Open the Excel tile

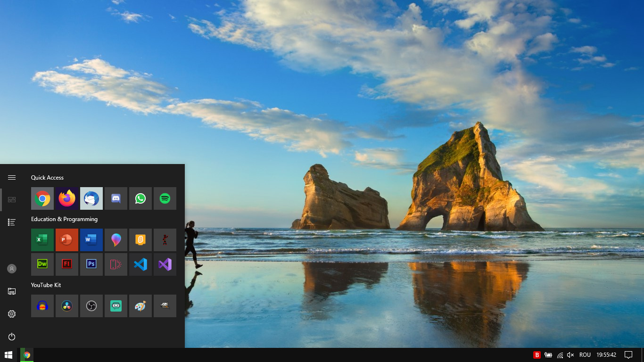point(42,240)
